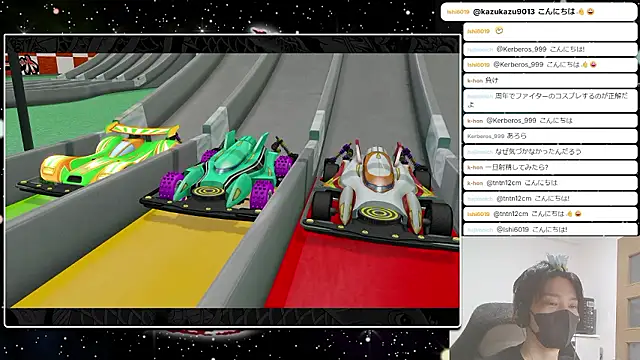Click Kerberos_999's "あろら" message
Image resolution: width=640 pixels, height=360 pixels.
[550, 136]
